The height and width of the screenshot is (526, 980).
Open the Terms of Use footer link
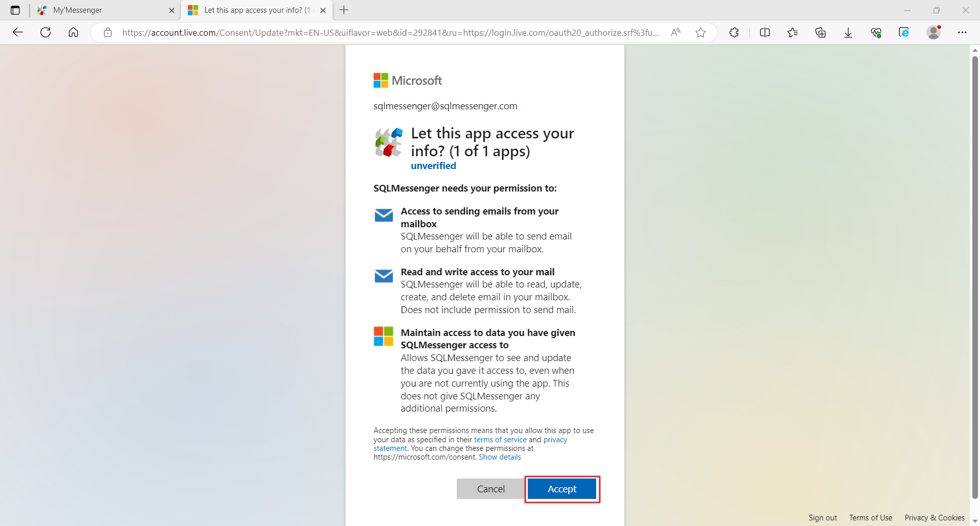click(x=871, y=517)
